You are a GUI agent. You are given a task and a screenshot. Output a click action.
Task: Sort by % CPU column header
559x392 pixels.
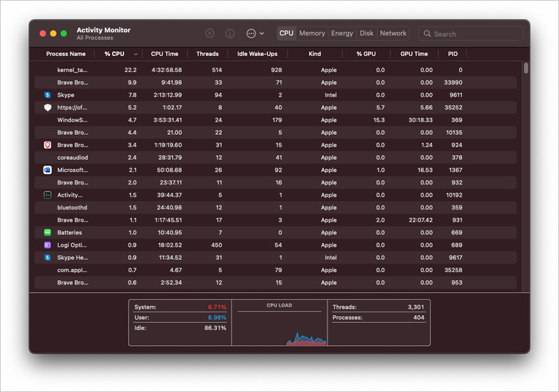point(115,54)
